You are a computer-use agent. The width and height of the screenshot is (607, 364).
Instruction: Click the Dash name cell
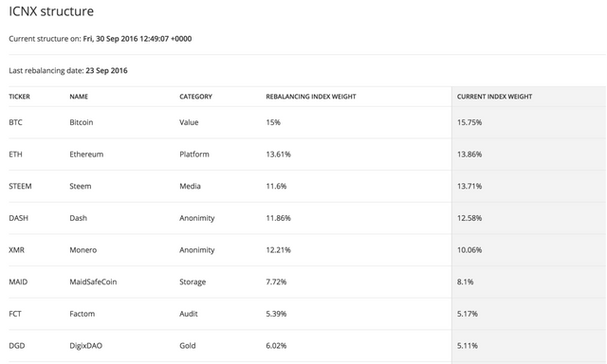[78, 218]
